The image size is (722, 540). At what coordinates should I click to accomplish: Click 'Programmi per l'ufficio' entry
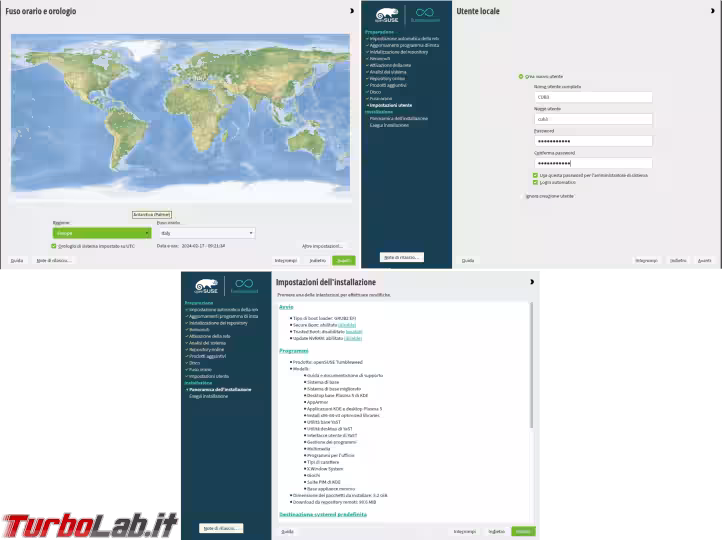click(331, 455)
